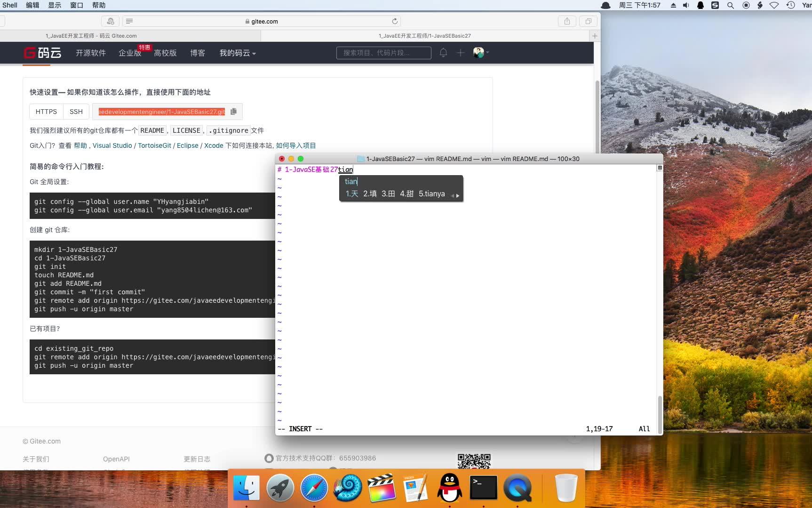This screenshot has width=812, height=508.
Task: Switch to 1-JavaSEBasic27 Safari tab
Action: (x=425, y=36)
